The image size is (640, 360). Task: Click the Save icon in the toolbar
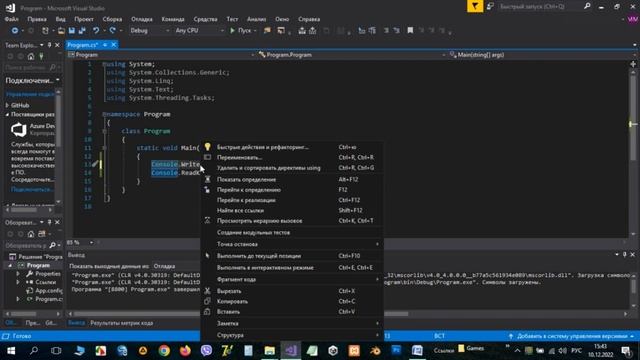[72, 31]
